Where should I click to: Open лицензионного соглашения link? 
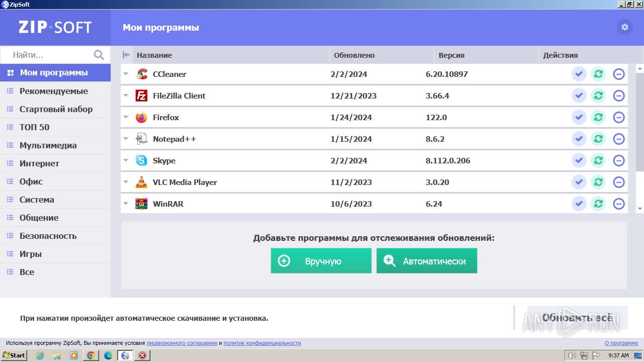pyautogui.click(x=182, y=343)
